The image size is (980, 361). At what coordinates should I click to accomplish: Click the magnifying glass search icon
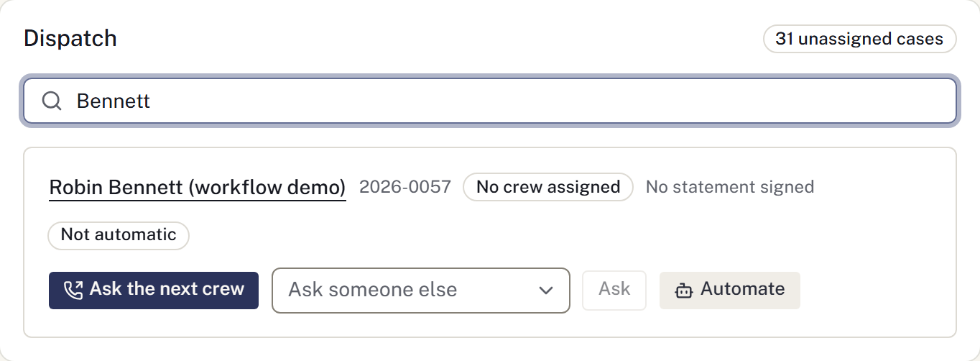[x=52, y=101]
